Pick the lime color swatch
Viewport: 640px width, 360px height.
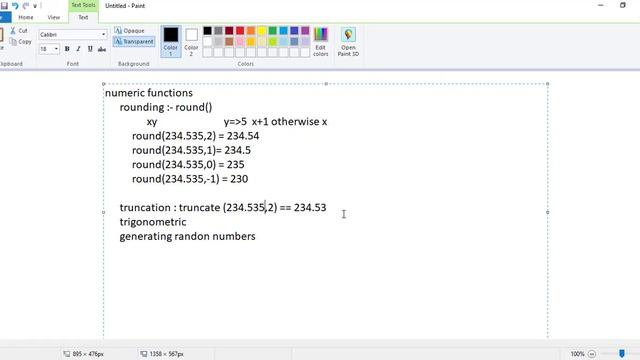point(273,41)
